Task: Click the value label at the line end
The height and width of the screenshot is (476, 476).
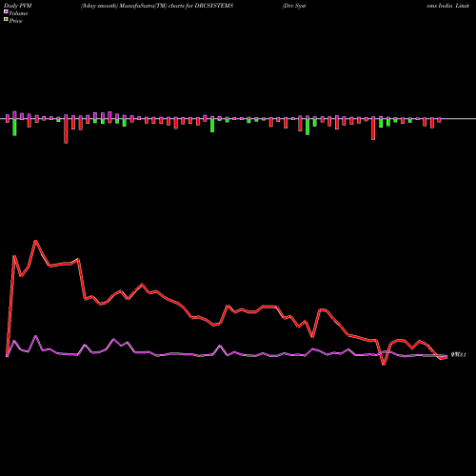Action: (458, 355)
